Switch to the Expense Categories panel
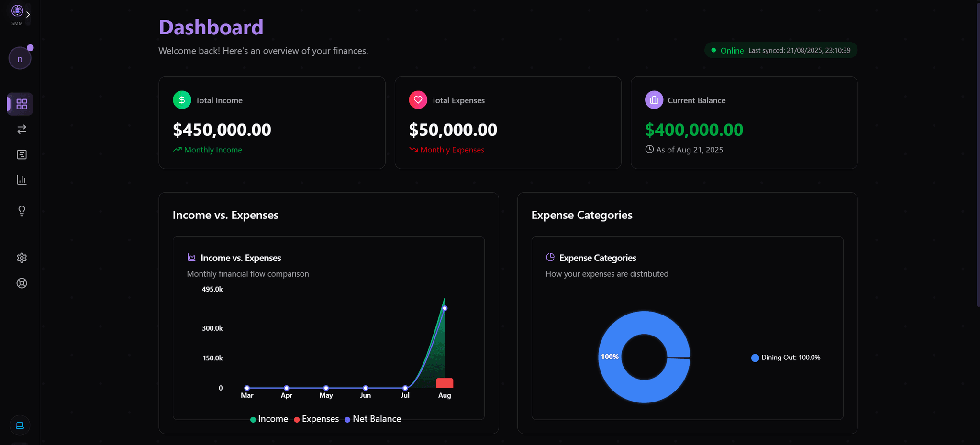This screenshot has height=445, width=980. pos(582,215)
